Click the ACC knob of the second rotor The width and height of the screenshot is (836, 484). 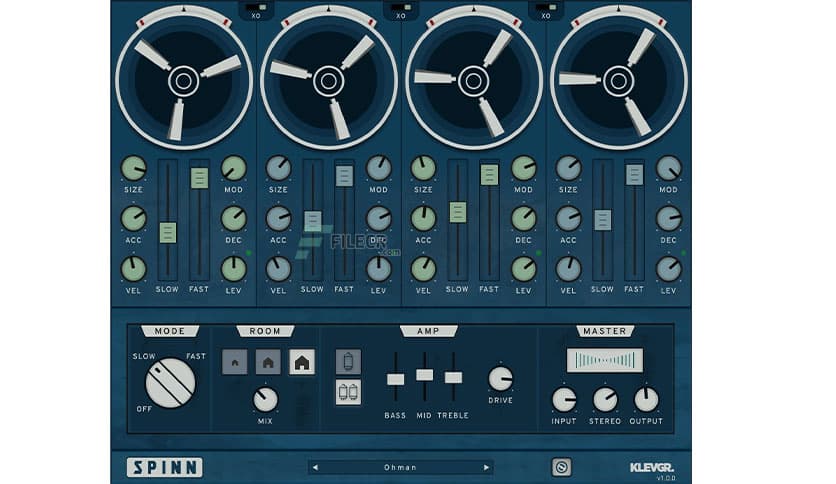(278, 219)
